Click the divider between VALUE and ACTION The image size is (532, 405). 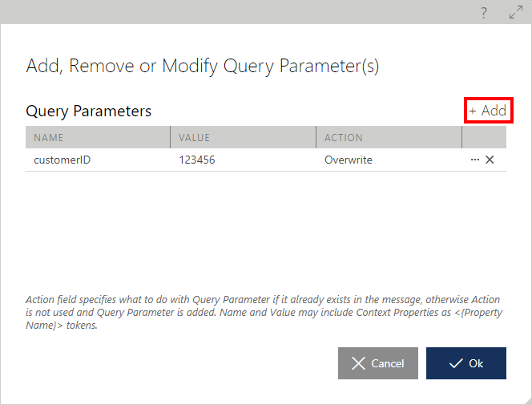click(316, 137)
